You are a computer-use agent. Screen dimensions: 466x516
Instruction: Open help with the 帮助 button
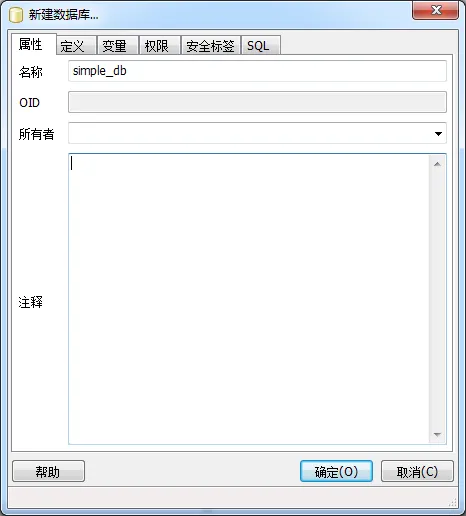coord(49,471)
